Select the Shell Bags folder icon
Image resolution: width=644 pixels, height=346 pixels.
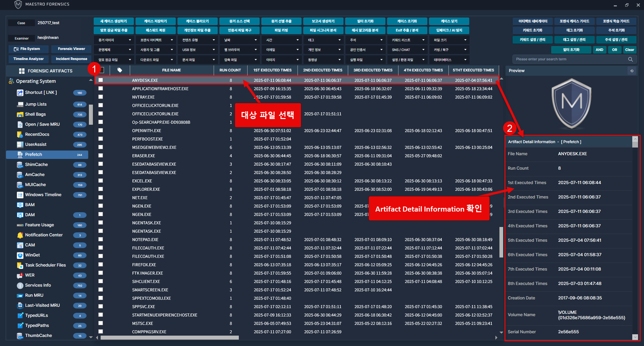coord(20,114)
